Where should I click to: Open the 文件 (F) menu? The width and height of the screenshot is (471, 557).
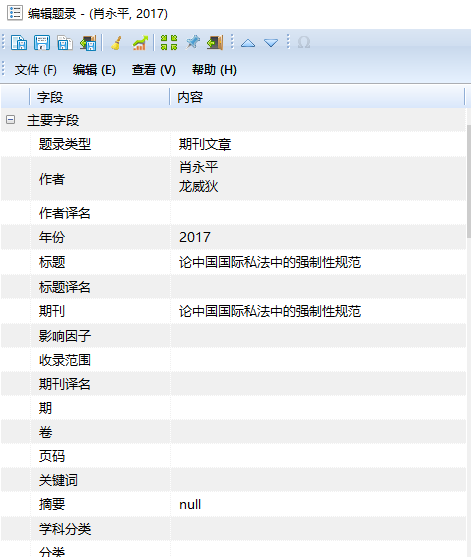[36, 70]
